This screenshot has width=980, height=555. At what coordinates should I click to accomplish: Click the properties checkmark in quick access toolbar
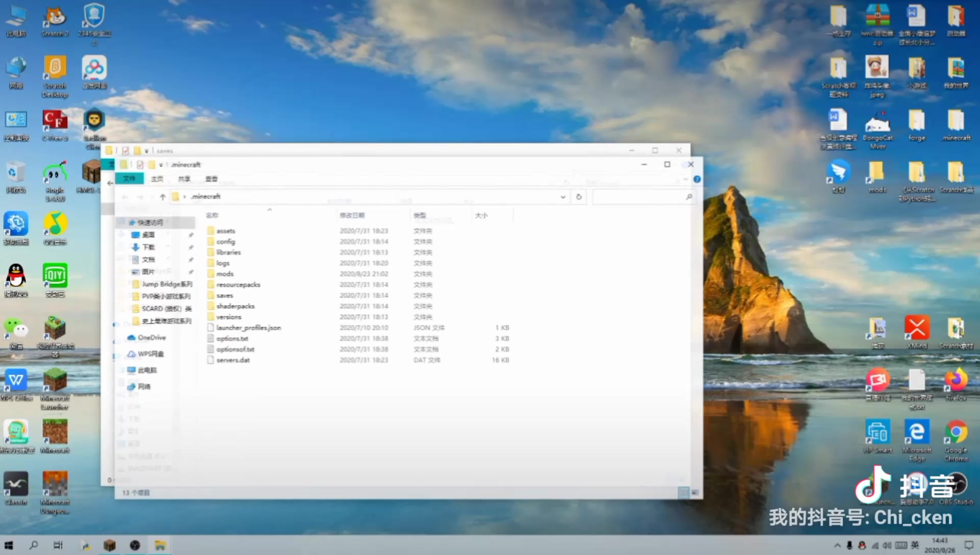click(x=140, y=165)
